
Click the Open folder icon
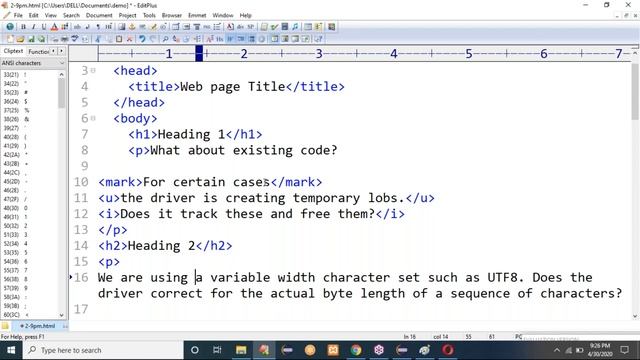point(20,39)
